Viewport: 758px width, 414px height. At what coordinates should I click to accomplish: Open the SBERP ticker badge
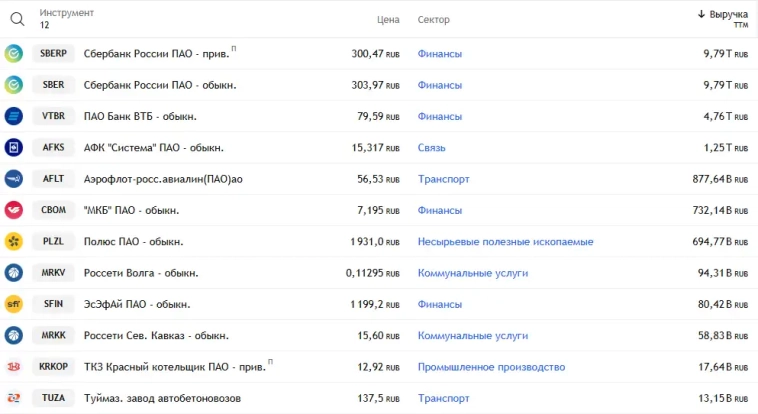[x=53, y=54]
